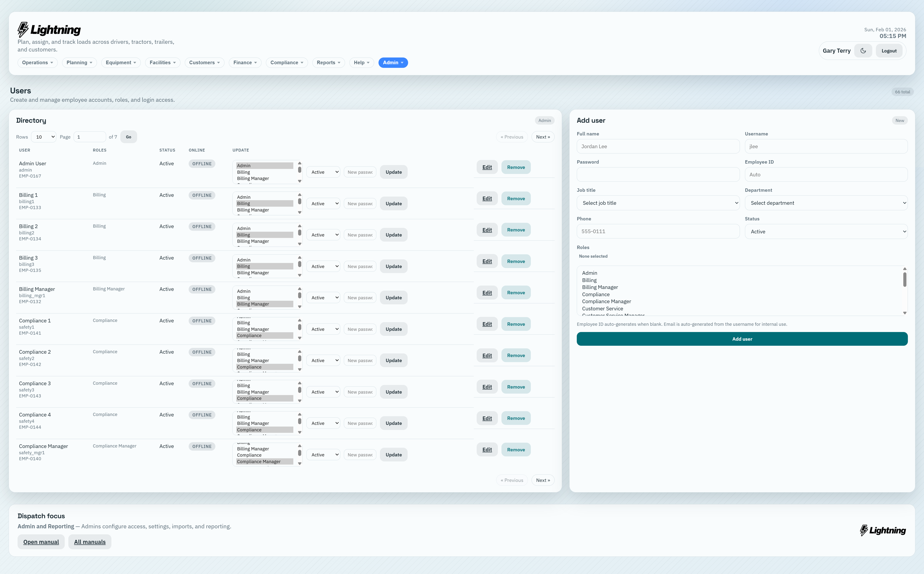Click the Lightning logo in the footer
Screen dimensions: 924x574
882,530
